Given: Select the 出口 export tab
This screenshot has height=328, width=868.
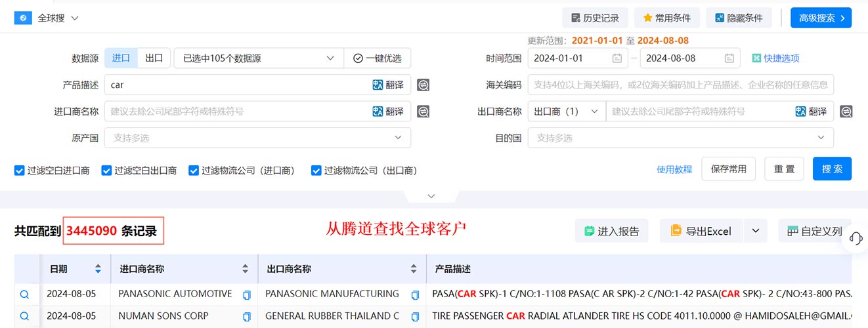Looking at the screenshot, I should [154, 58].
